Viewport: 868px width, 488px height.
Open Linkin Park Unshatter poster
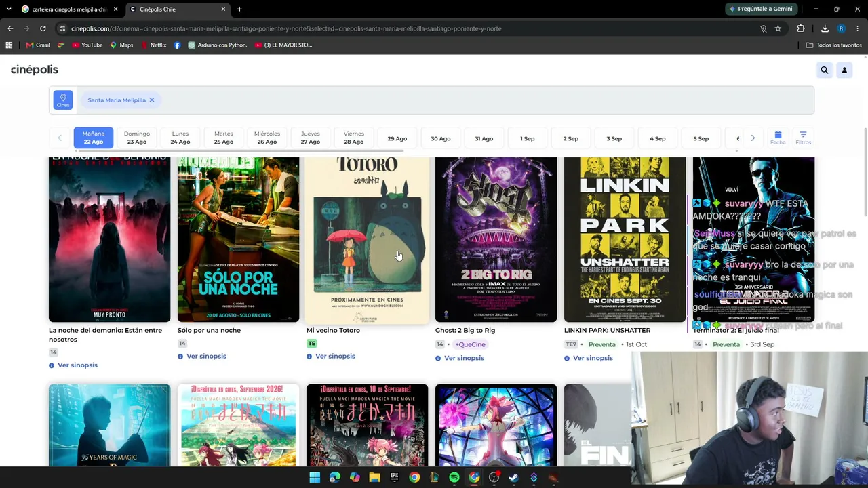coord(625,239)
